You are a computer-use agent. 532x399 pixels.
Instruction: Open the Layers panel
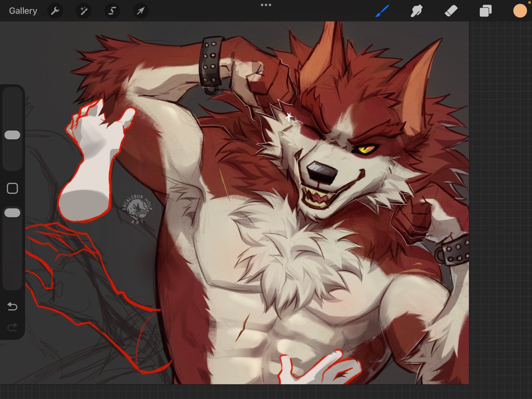[x=485, y=11]
